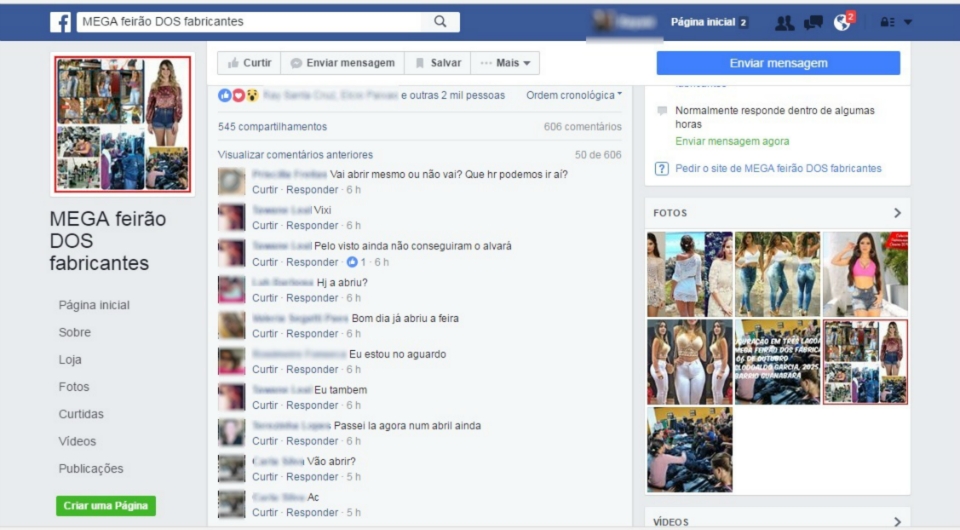Click the privacy shortcuts lock icon
Image resolution: width=960 pixels, height=530 pixels.
[x=886, y=22]
